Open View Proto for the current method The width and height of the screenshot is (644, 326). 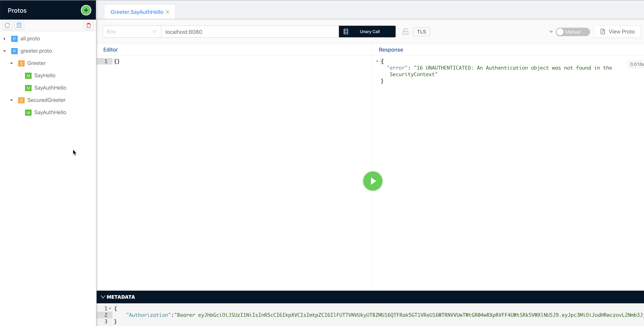click(617, 32)
